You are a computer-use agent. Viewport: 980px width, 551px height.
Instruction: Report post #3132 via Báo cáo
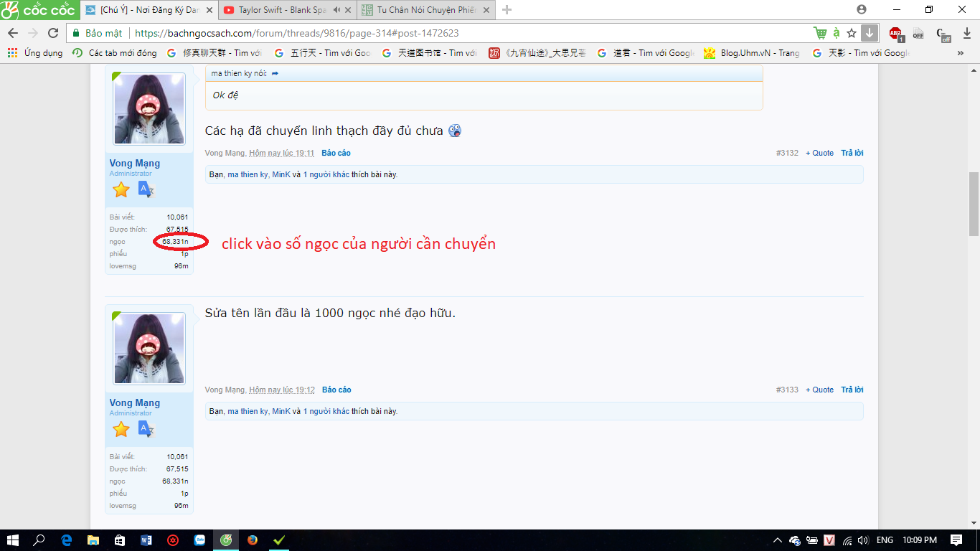(x=336, y=153)
